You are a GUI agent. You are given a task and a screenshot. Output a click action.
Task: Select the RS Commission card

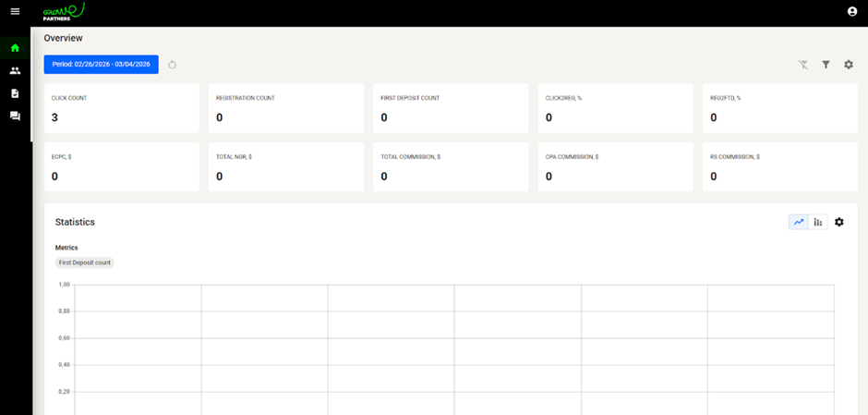click(x=779, y=167)
